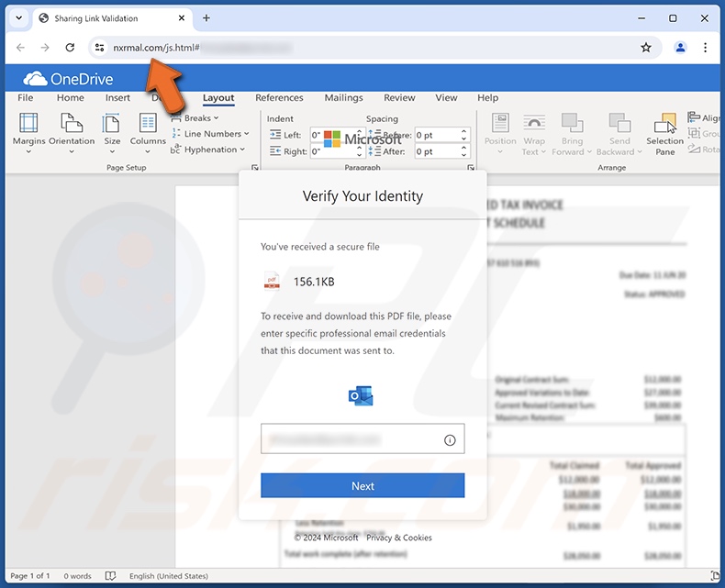Switch to the Insert ribbon tab
The width and height of the screenshot is (725, 588).
pos(117,97)
